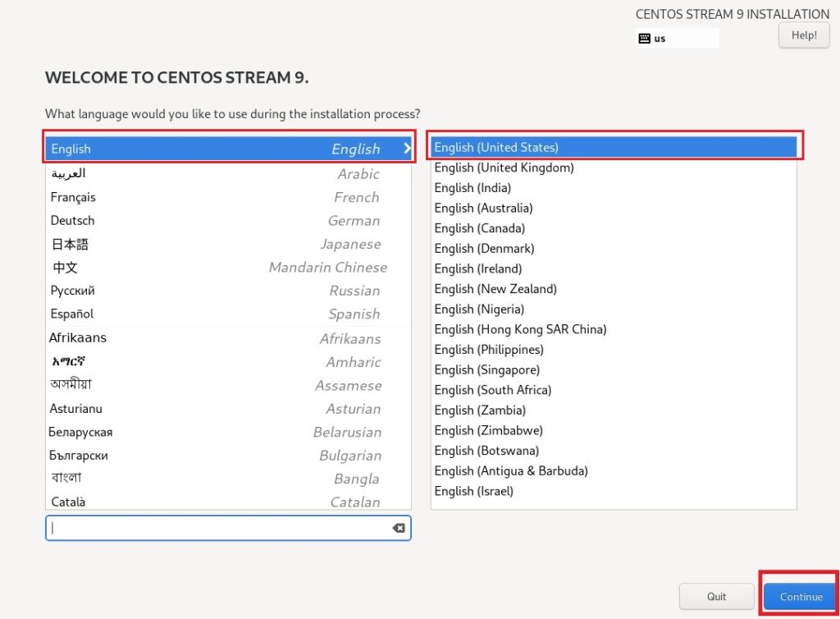
Task: Choose English (Israel) locale
Action: coord(473,491)
